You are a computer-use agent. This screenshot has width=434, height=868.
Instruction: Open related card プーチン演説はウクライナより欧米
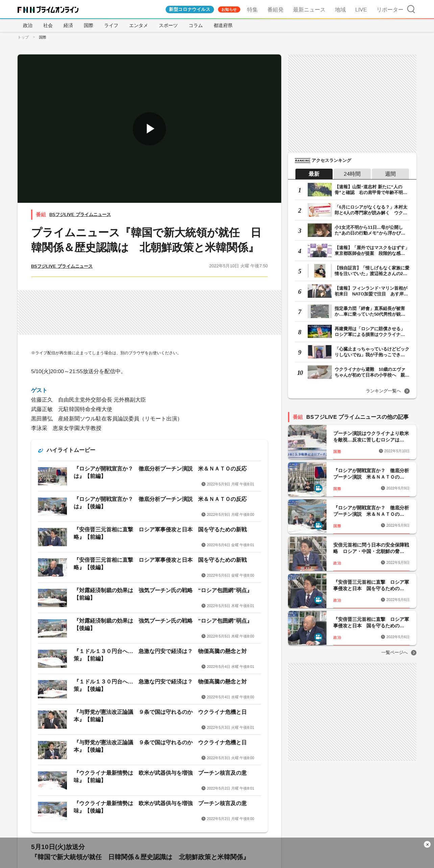point(352,442)
